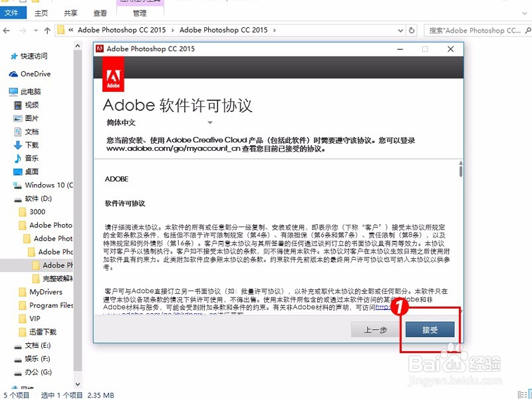Viewport: 532px width, 399px height.
Task: Click the refresh icon in the address bar
Action: pos(411,30)
